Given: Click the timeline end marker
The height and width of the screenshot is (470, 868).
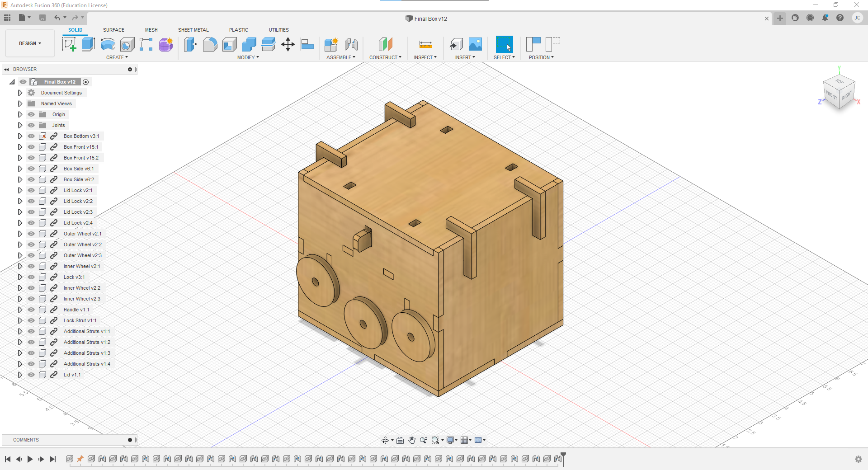Looking at the screenshot, I should pos(563,458).
